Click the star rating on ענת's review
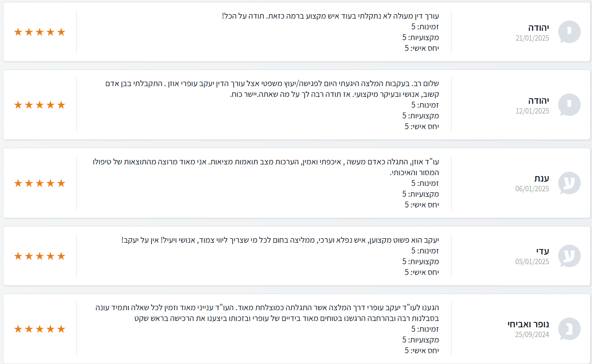The image size is (592, 364). pos(40,183)
